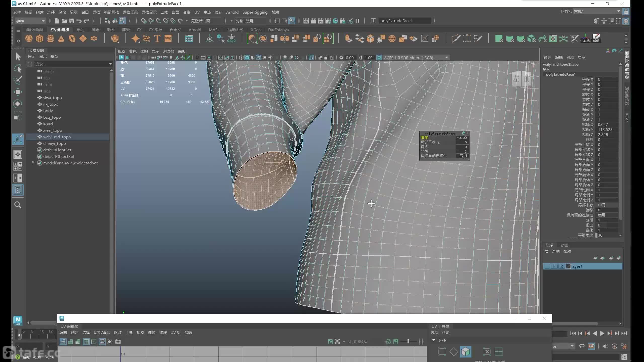The height and width of the screenshot is (362, 644).
Task: Select the Scale tool in the toolbox
Action: (x=18, y=116)
